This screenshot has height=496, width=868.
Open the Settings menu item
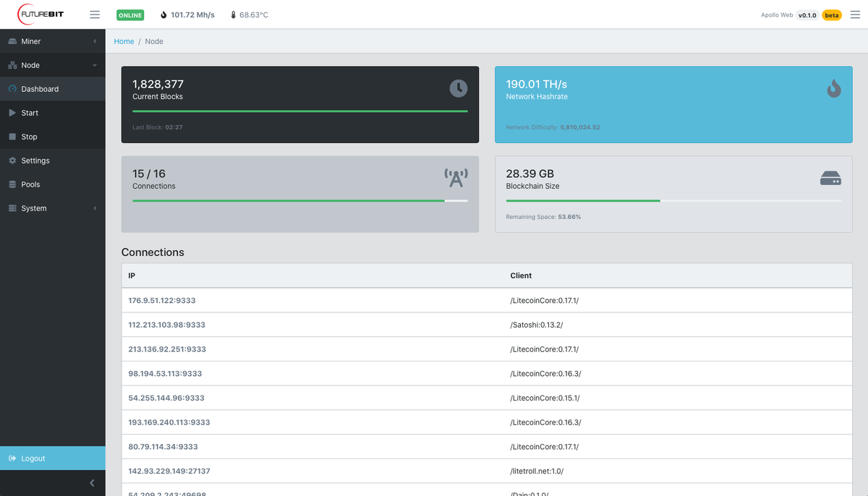(x=53, y=161)
